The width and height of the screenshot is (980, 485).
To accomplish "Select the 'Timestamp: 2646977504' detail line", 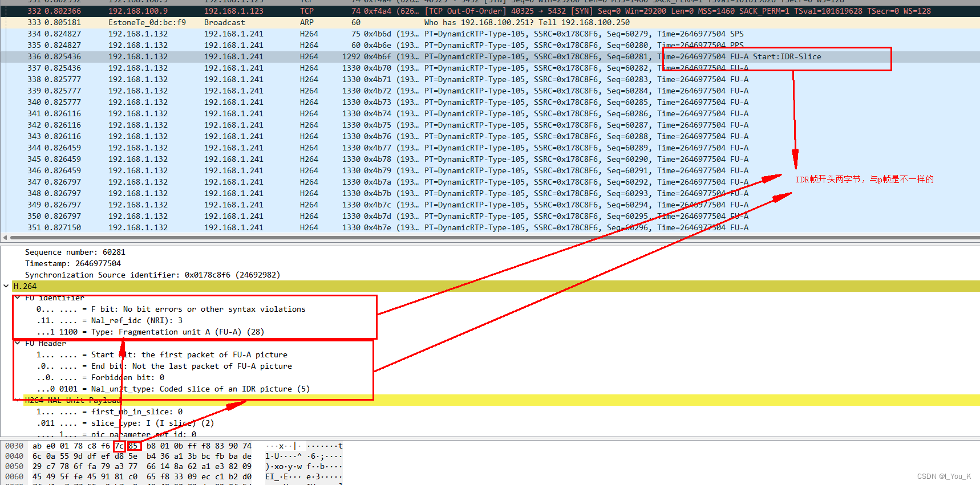I will pos(73,263).
